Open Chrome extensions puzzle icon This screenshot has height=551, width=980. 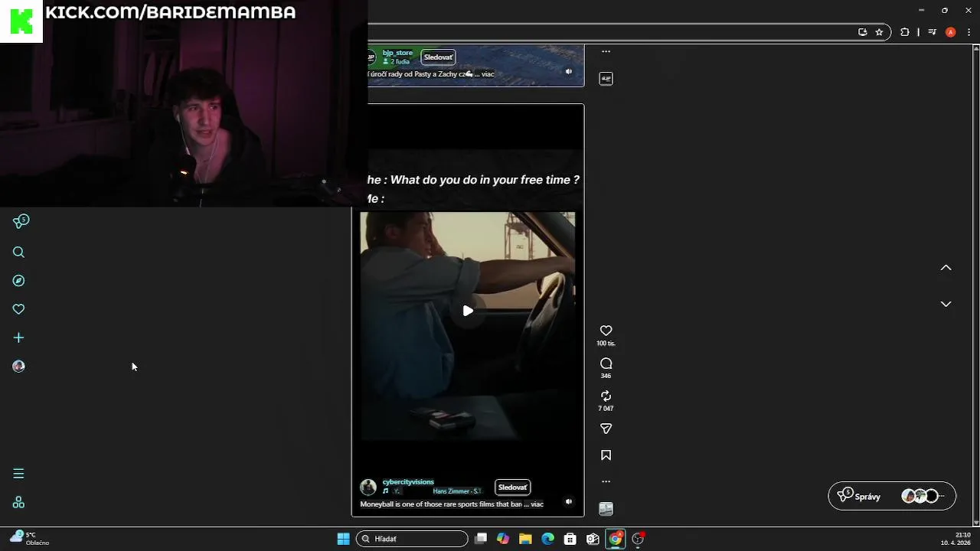coord(905,32)
